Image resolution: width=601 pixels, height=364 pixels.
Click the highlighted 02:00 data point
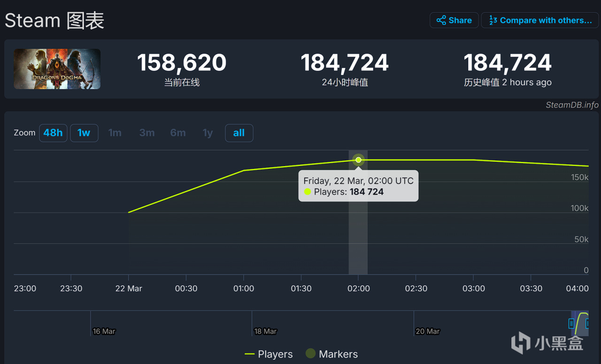click(358, 160)
